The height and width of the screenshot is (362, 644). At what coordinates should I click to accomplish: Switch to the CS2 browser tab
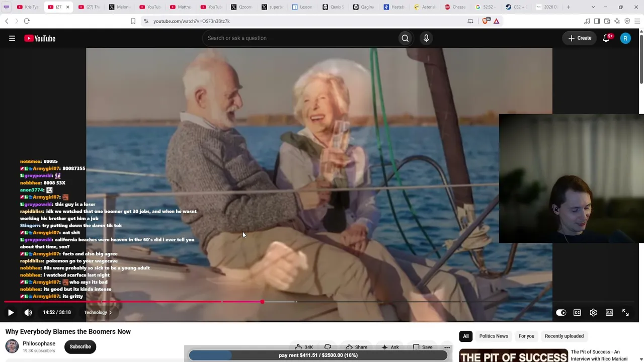pyautogui.click(x=516, y=7)
